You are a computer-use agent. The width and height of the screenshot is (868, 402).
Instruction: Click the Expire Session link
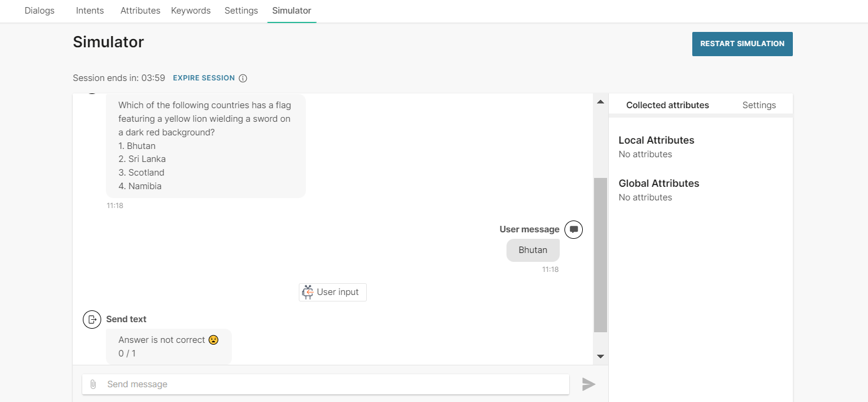[x=204, y=78]
